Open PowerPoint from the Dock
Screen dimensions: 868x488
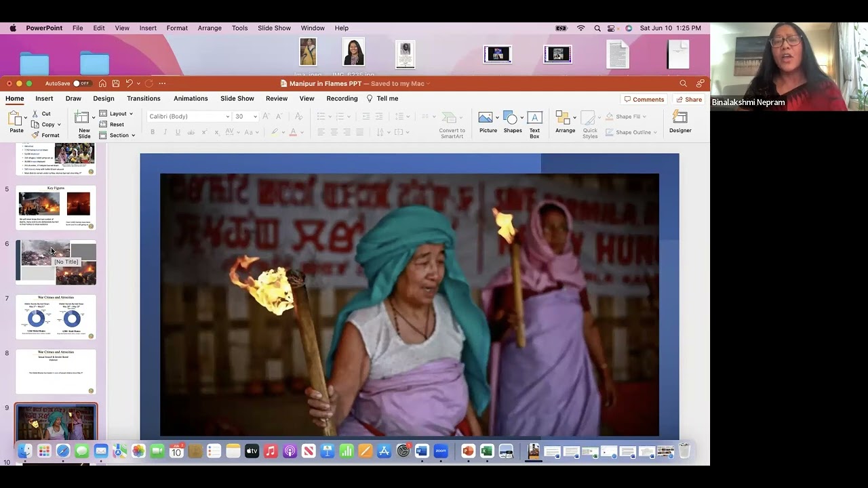click(x=468, y=451)
